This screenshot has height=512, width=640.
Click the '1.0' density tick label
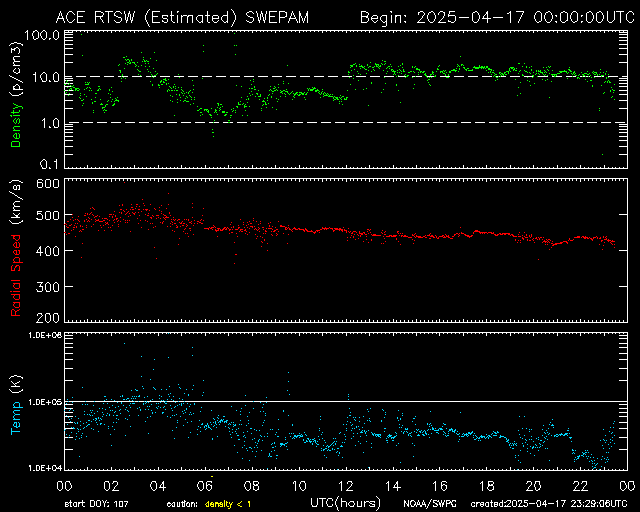(50, 123)
